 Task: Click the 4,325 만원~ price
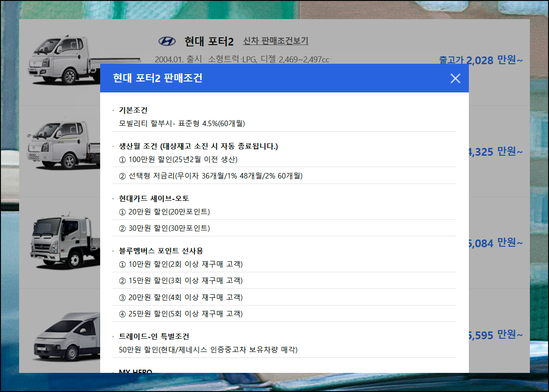click(x=496, y=152)
